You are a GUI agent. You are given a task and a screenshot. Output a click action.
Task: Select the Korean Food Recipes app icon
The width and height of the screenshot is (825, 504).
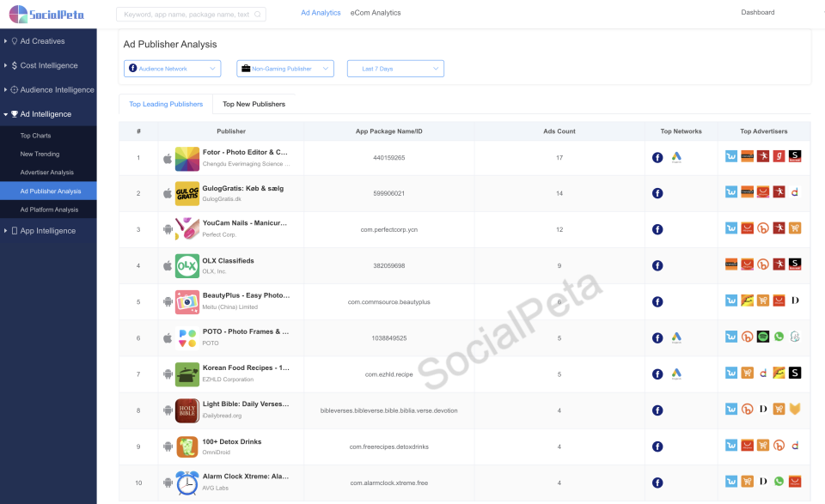pyautogui.click(x=186, y=374)
